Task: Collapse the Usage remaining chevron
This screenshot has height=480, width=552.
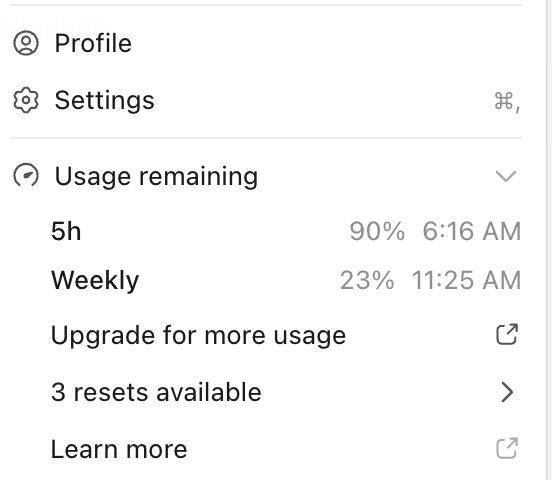Action: point(506,176)
